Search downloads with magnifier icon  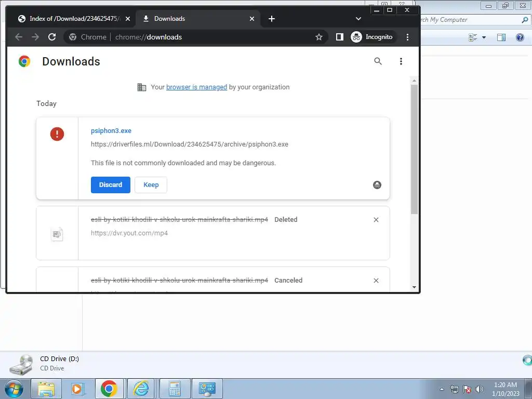click(x=378, y=61)
